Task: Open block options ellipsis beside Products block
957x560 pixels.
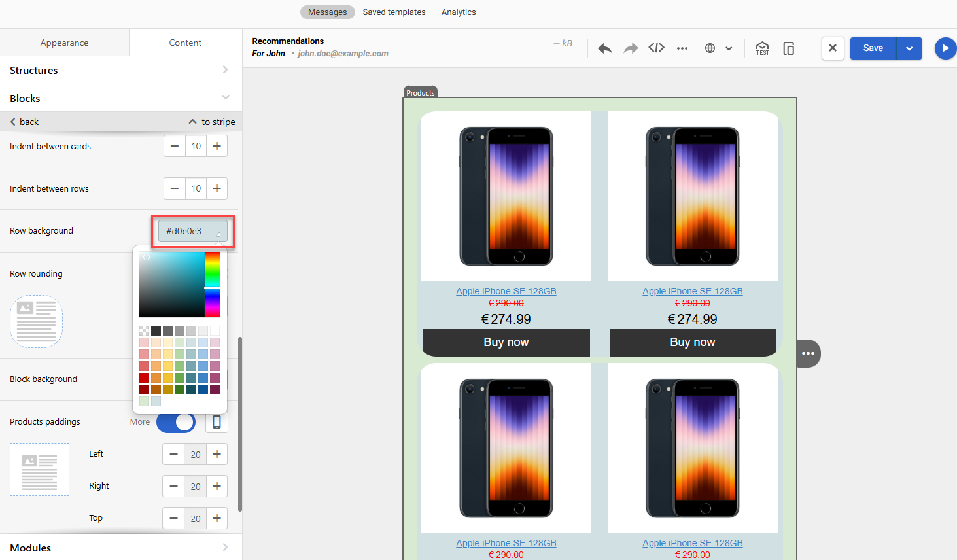Action: pos(809,353)
